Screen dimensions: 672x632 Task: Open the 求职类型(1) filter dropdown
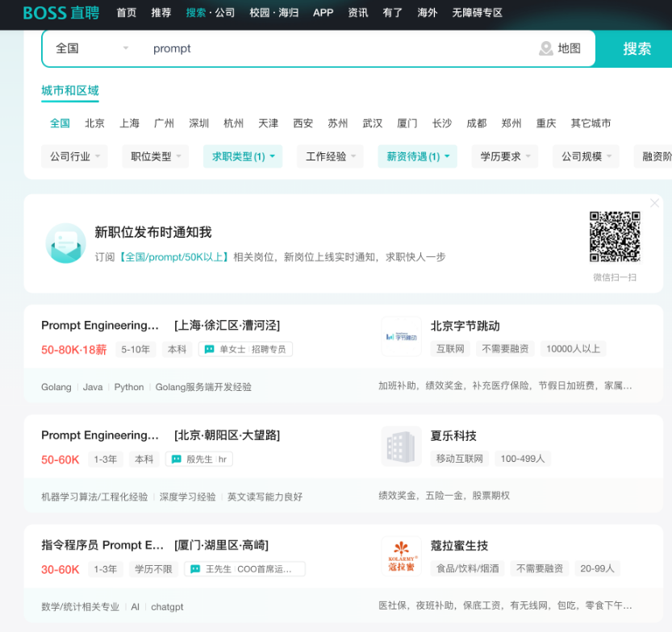pos(243,156)
